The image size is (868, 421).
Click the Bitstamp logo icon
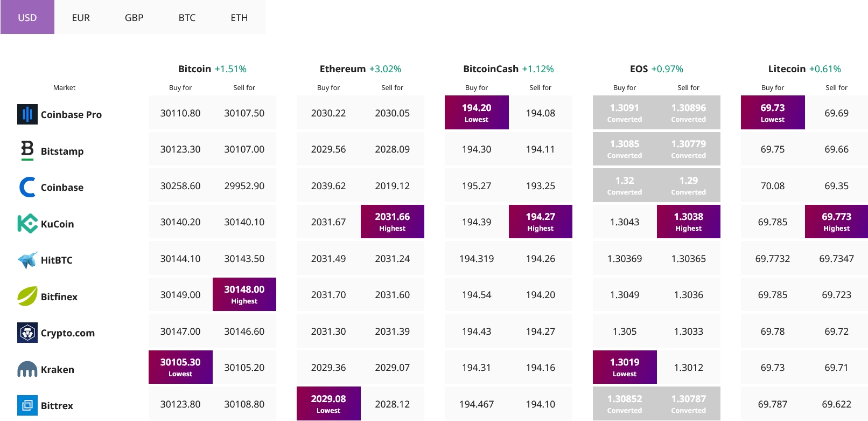[x=27, y=150]
